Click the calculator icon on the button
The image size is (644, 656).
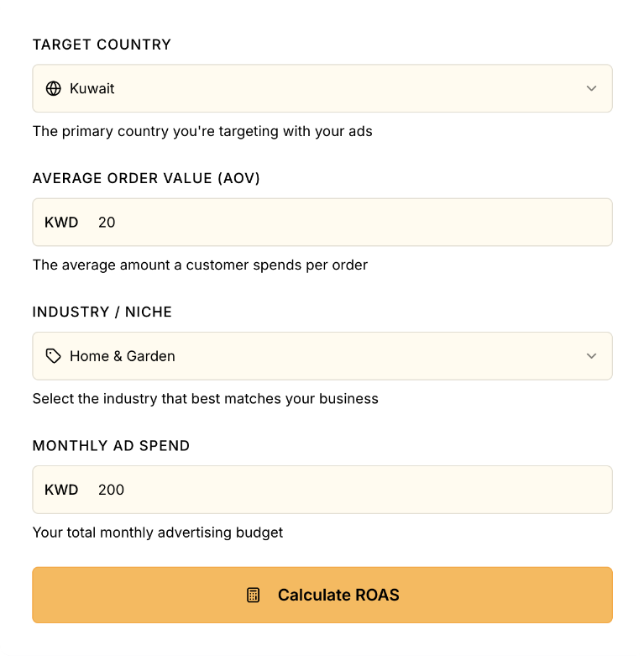point(254,596)
